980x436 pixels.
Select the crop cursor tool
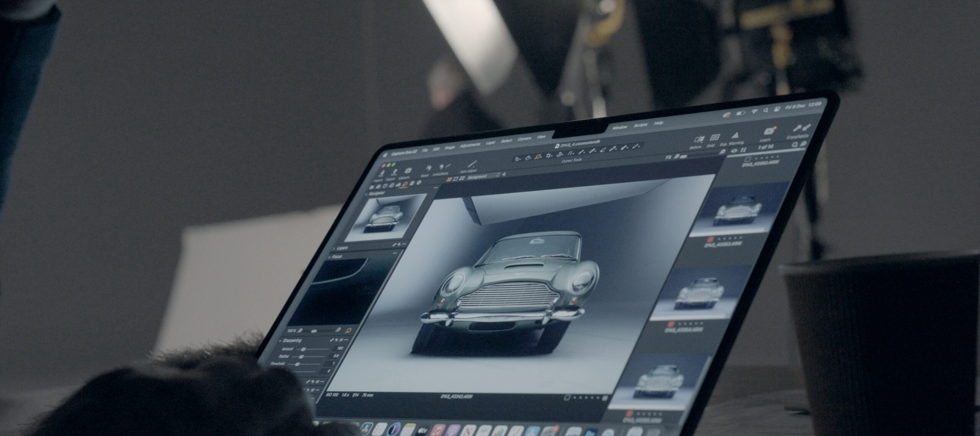click(549, 155)
